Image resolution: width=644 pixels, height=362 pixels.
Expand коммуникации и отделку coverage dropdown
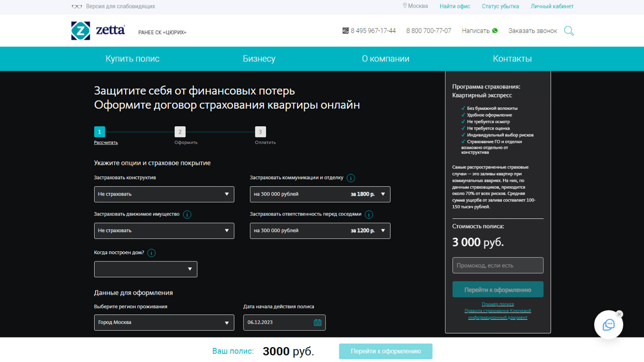click(320, 194)
